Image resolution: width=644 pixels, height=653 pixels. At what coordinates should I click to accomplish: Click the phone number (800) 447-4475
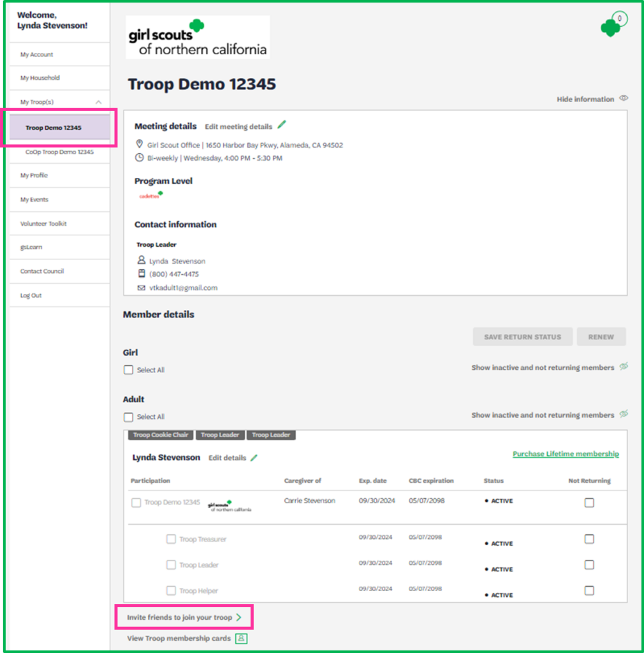[x=174, y=274]
